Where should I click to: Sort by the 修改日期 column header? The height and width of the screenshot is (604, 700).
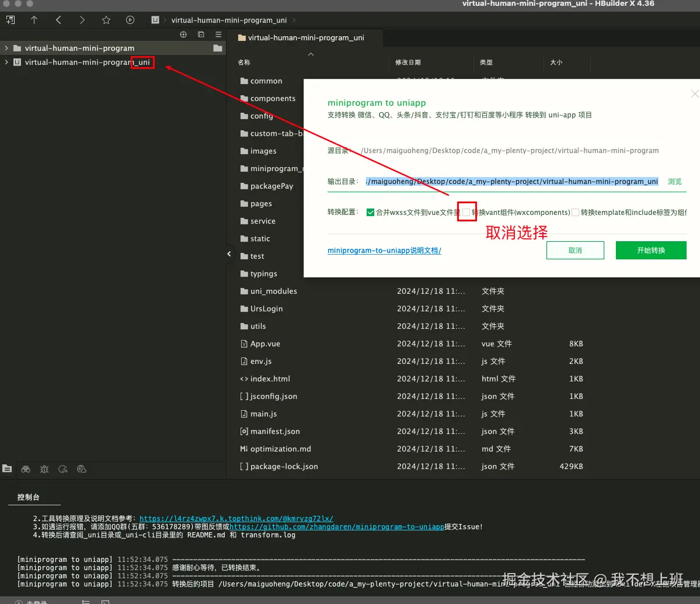[408, 63]
